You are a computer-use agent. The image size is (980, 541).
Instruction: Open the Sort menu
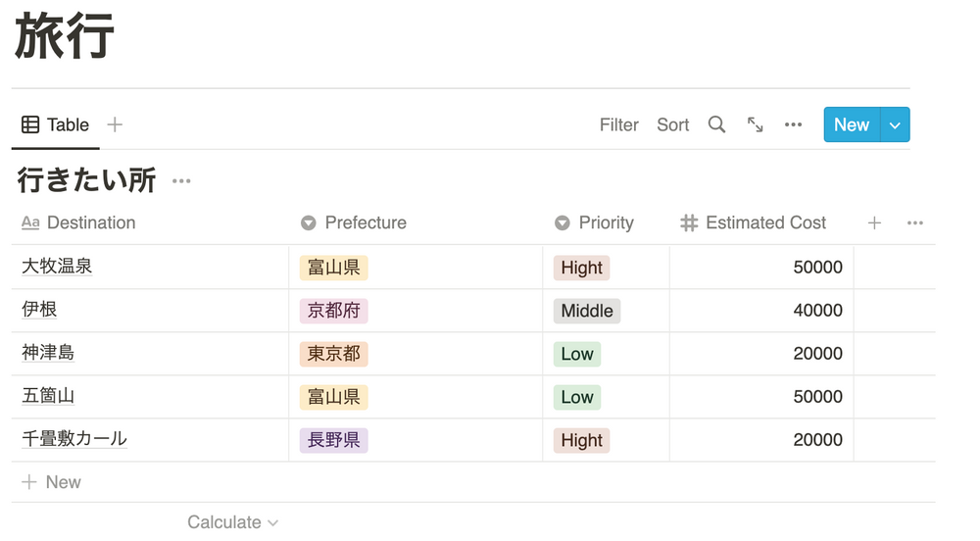pyautogui.click(x=672, y=124)
